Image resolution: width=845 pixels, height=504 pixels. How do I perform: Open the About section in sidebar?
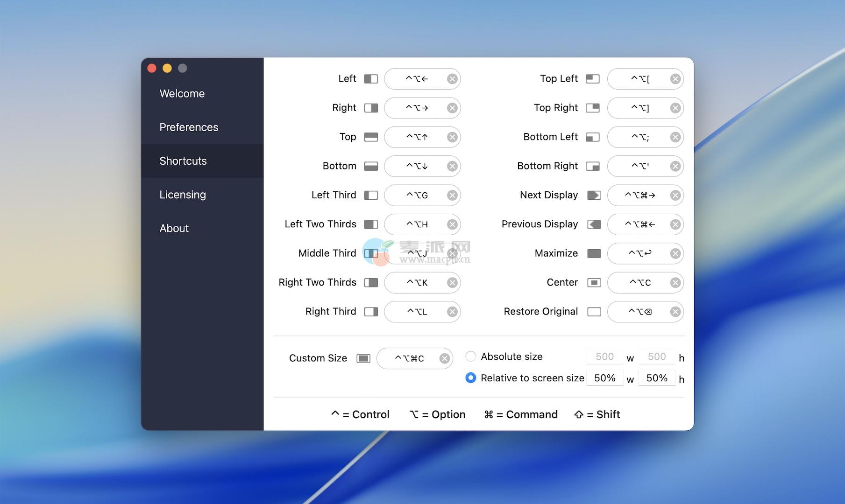tap(174, 228)
